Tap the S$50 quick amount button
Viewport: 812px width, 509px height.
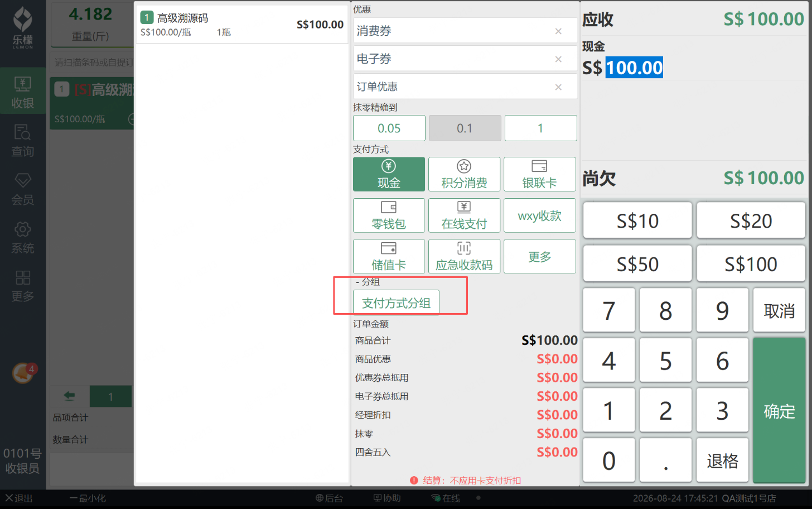click(x=637, y=264)
